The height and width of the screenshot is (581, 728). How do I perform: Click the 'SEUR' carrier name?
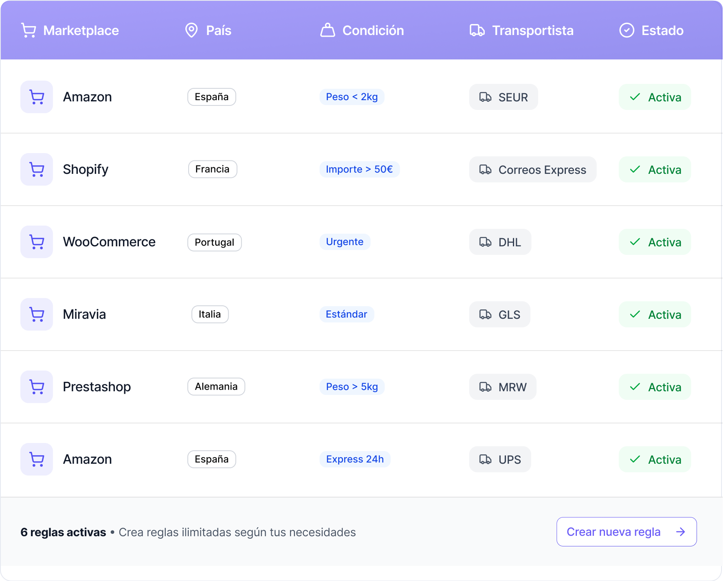coord(513,97)
